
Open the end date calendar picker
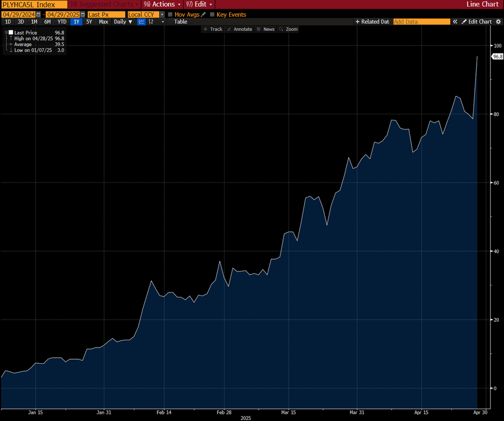pos(83,14)
